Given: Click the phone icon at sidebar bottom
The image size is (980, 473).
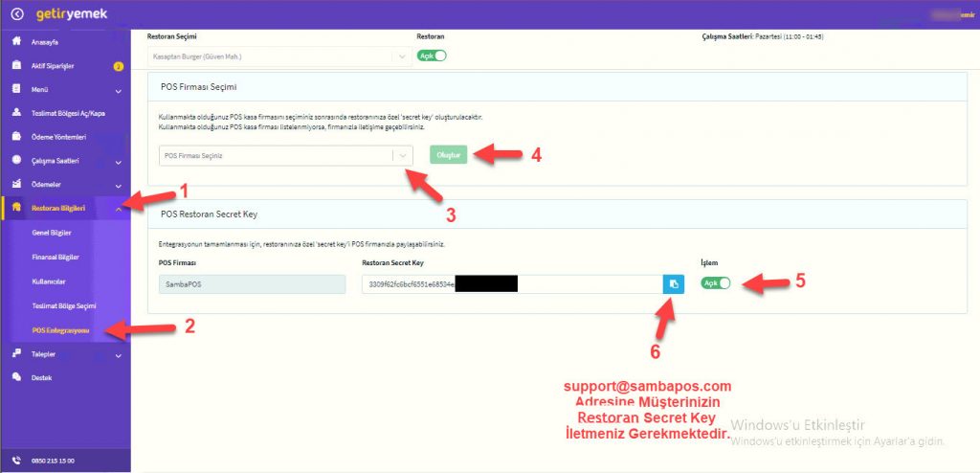Looking at the screenshot, I should [x=16, y=461].
